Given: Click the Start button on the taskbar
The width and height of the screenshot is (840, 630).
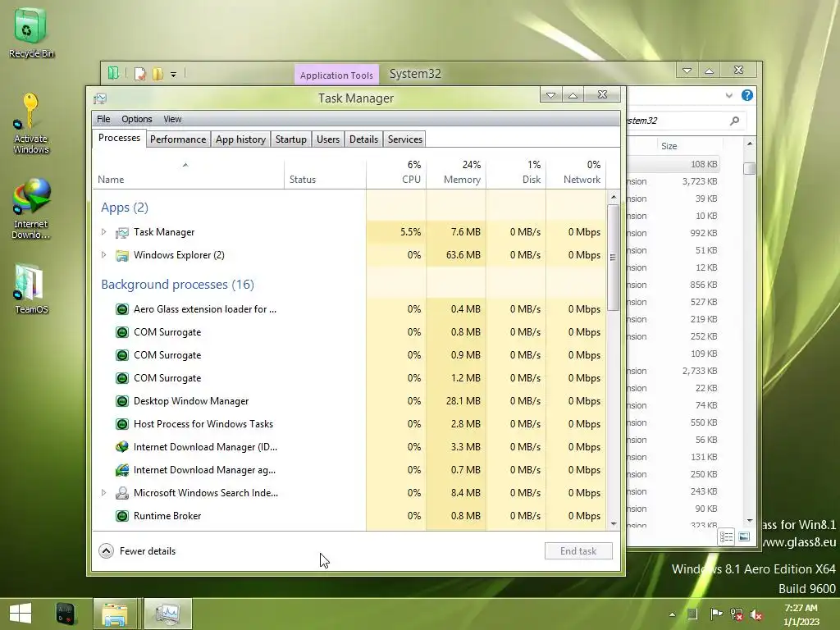Looking at the screenshot, I should [21, 614].
